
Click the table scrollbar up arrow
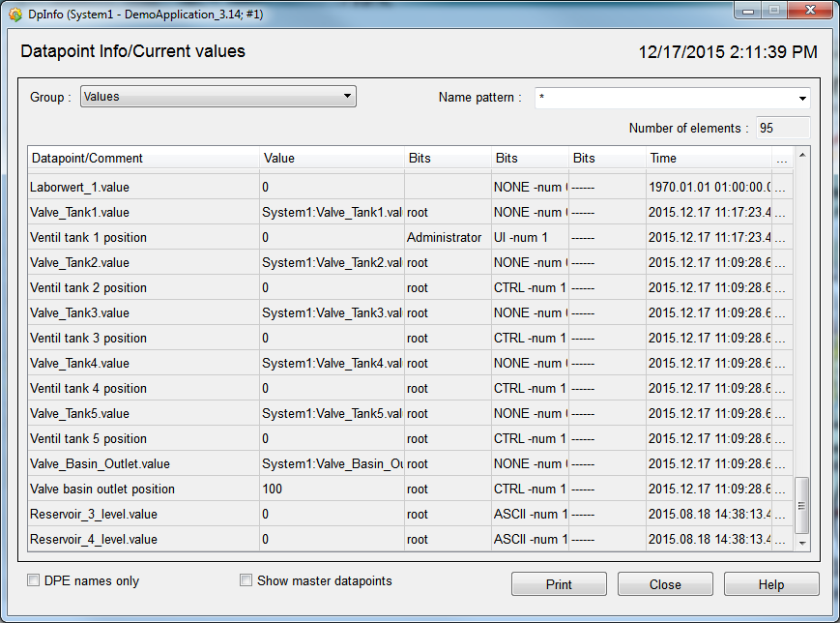click(x=801, y=156)
